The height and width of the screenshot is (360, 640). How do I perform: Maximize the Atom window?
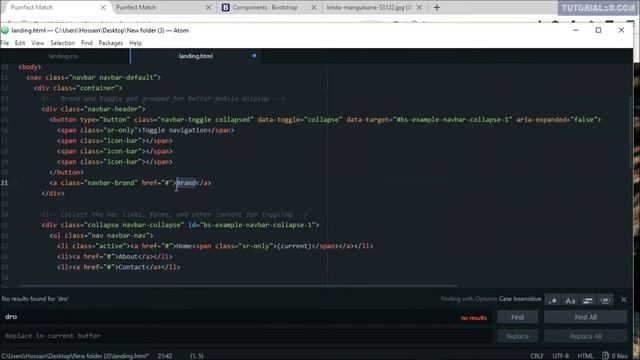[x=598, y=30]
